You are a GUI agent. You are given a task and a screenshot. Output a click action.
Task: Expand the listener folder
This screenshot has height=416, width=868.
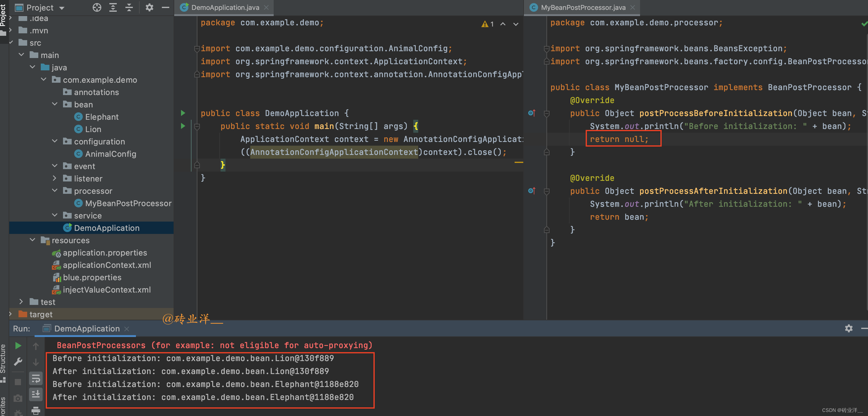click(x=55, y=178)
